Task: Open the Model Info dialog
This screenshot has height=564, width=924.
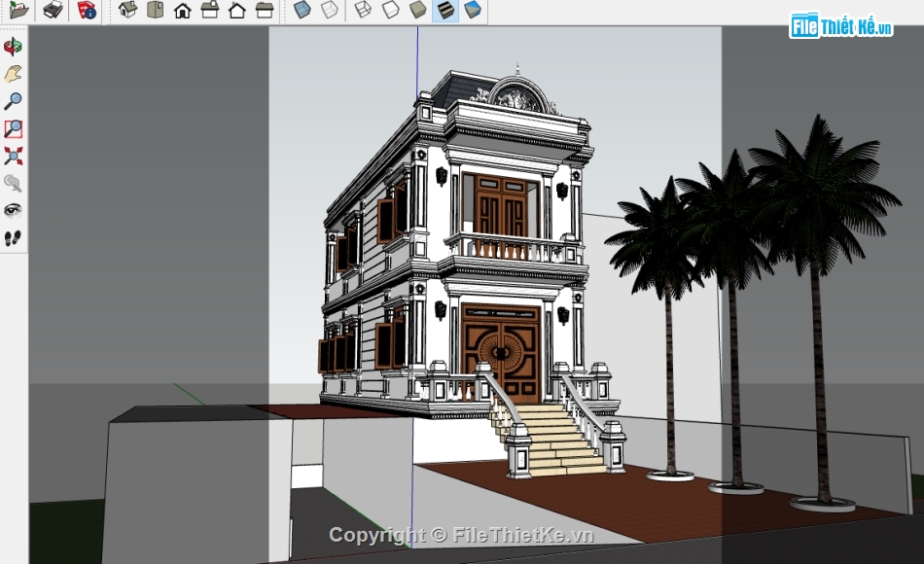Action: [88, 11]
